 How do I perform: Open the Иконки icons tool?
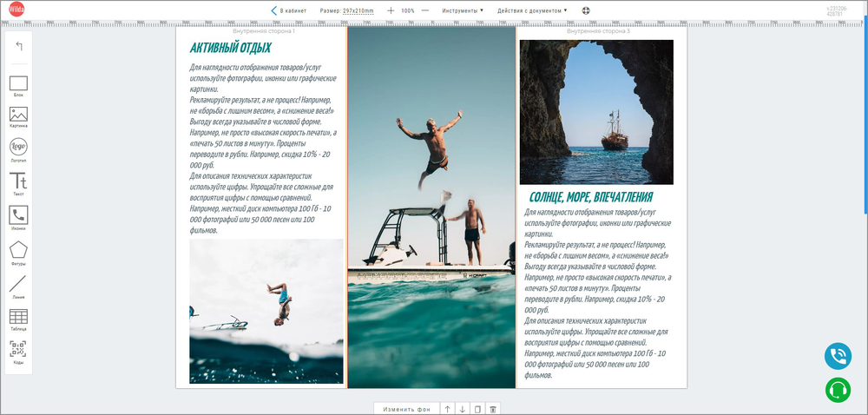[18, 215]
